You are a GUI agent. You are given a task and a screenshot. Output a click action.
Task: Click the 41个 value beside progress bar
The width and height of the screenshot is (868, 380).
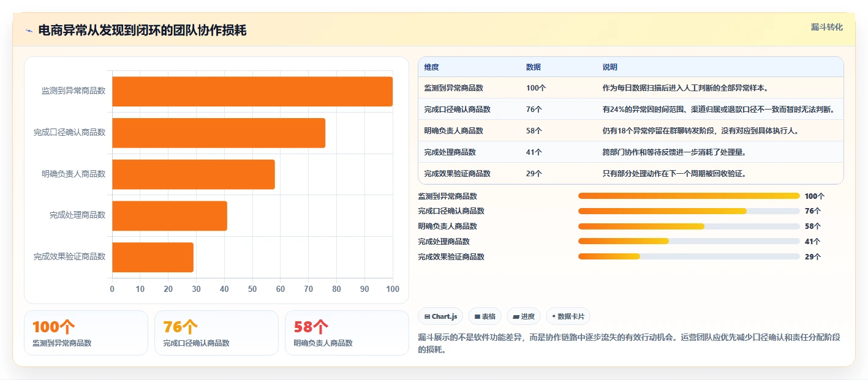(x=813, y=242)
